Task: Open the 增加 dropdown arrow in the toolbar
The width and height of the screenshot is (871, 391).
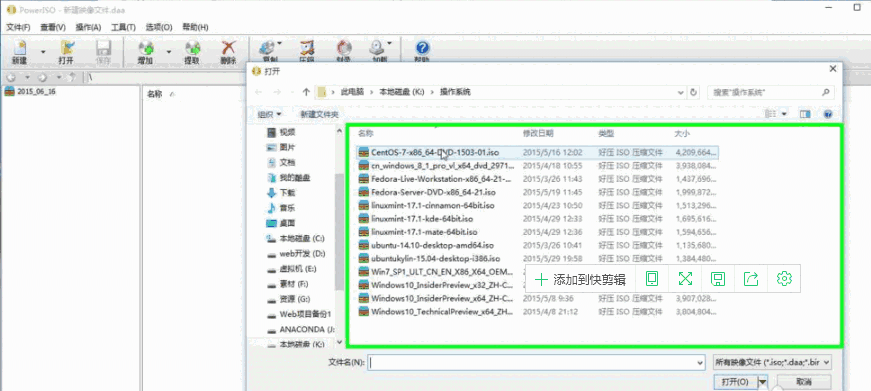Action: [x=169, y=52]
